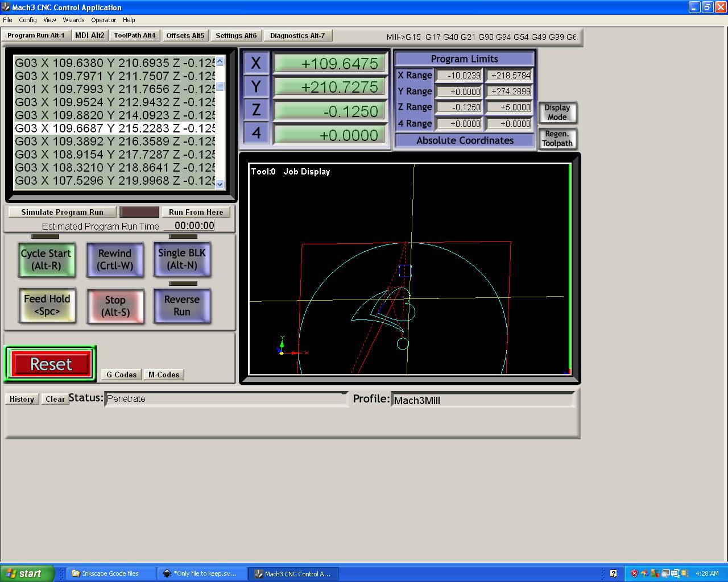Click the Stop button
This screenshot has width=728, height=582.
tap(115, 306)
